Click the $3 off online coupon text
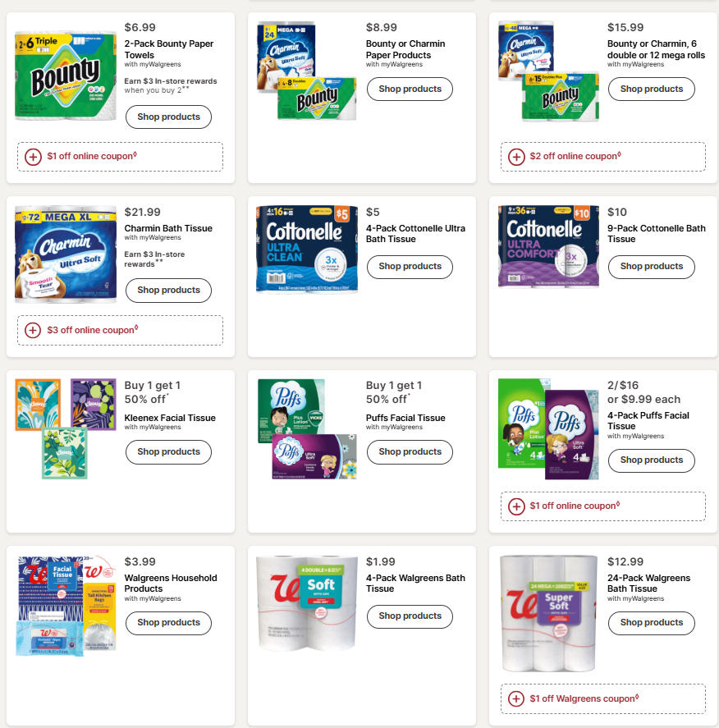 (93, 330)
